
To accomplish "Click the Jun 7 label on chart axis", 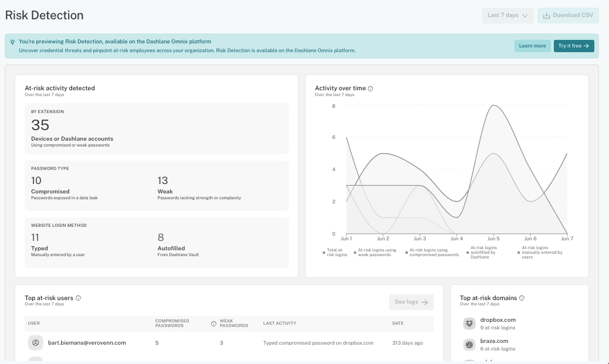I will (x=567, y=239).
